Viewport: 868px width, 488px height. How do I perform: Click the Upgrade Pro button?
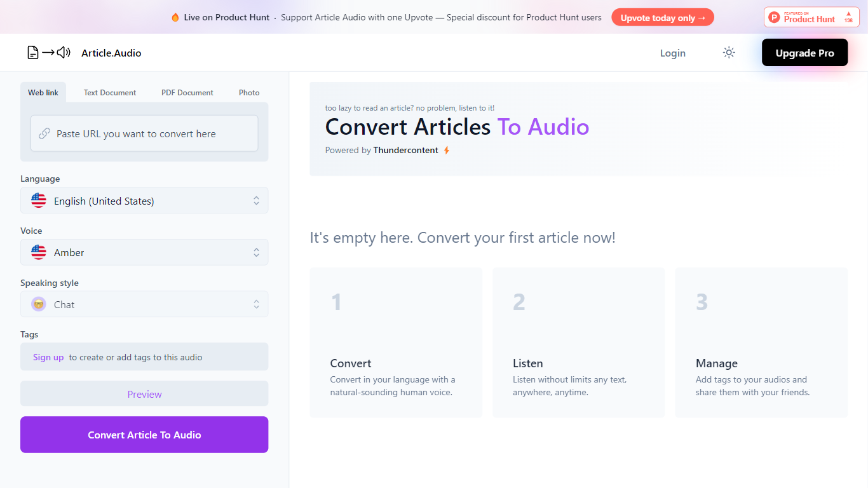click(804, 53)
